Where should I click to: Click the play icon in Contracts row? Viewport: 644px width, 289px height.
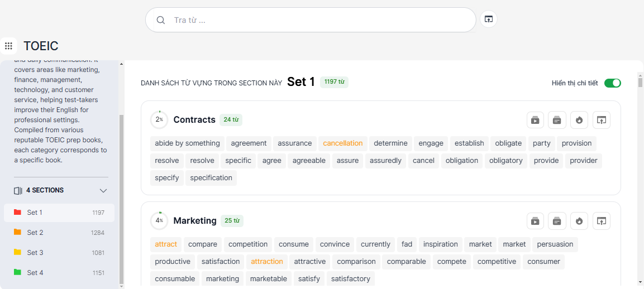(x=536, y=120)
